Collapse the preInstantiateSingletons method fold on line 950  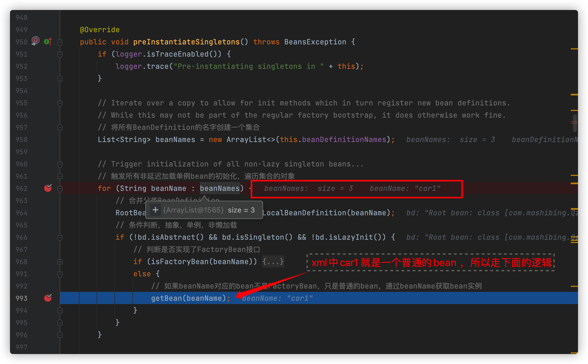[60, 42]
